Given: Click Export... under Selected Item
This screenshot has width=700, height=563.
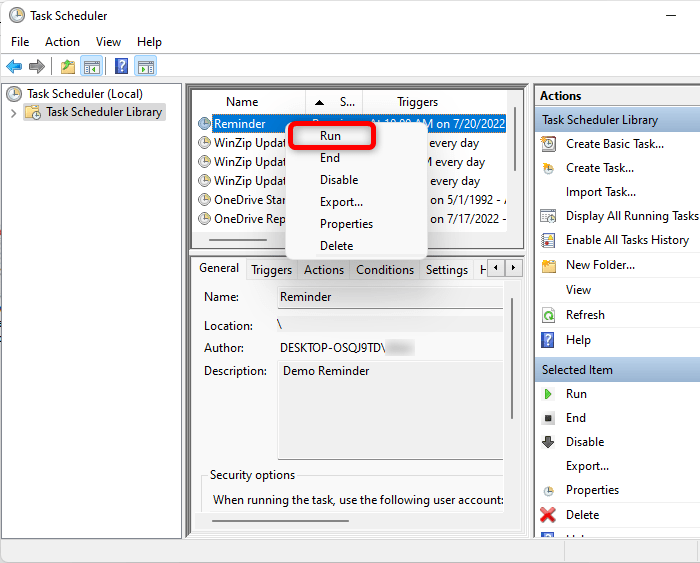Looking at the screenshot, I should (588, 466).
